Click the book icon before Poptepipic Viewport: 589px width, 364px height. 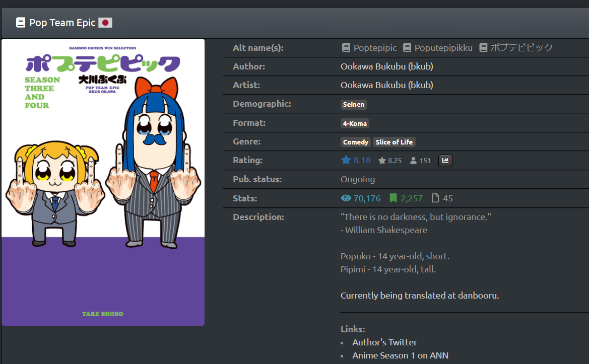pos(346,48)
